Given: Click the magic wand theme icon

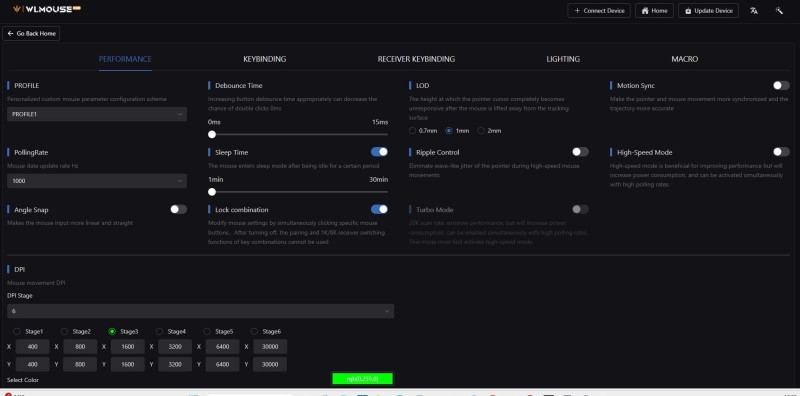Looking at the screenshot, I should click(779, 11).
